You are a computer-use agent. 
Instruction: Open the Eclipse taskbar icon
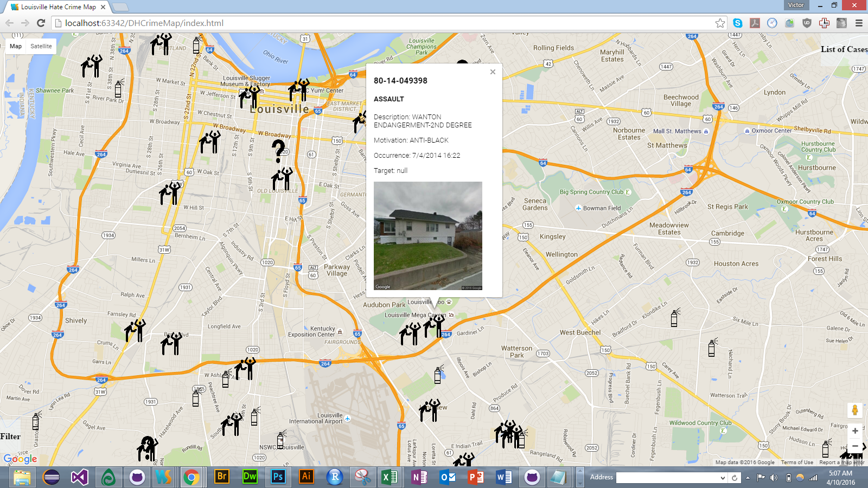(x=52, y=477)
